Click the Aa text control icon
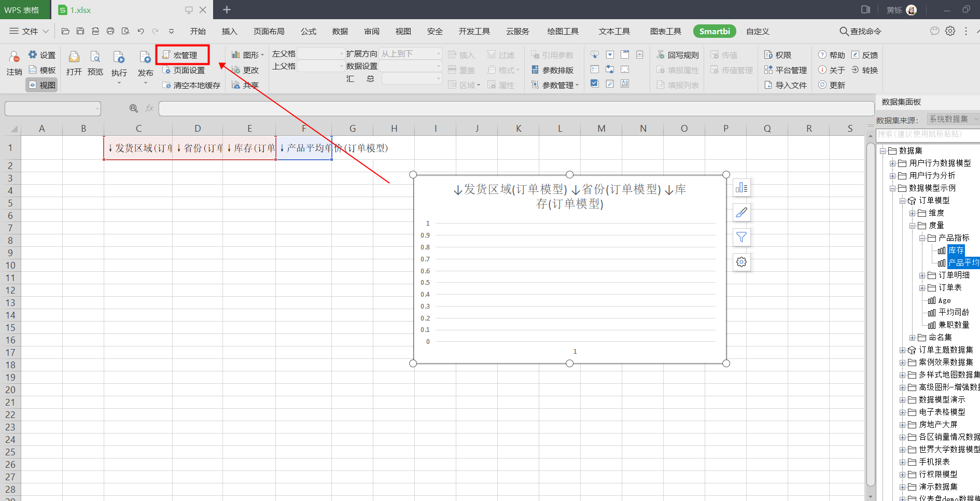The width and height of the screenshot is (980, 501). 625,83
